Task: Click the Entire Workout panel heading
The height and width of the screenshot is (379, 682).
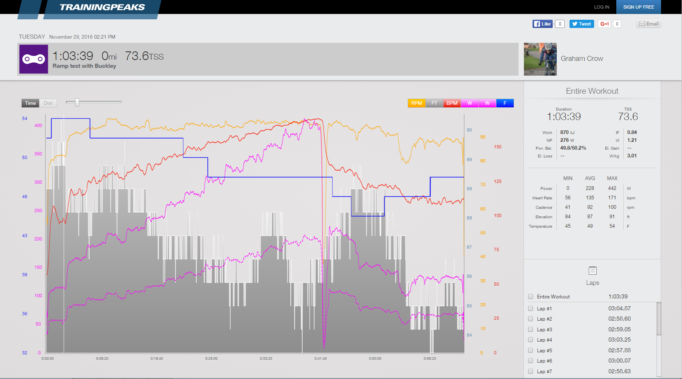Action: click(x=592, y=91)
